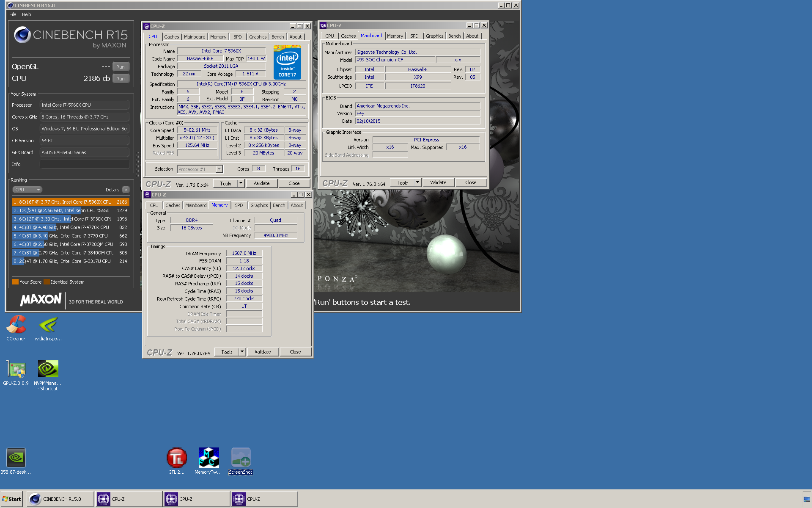Switch to Caches tab in the CPU window
The image size is (812, 508).
171,37
